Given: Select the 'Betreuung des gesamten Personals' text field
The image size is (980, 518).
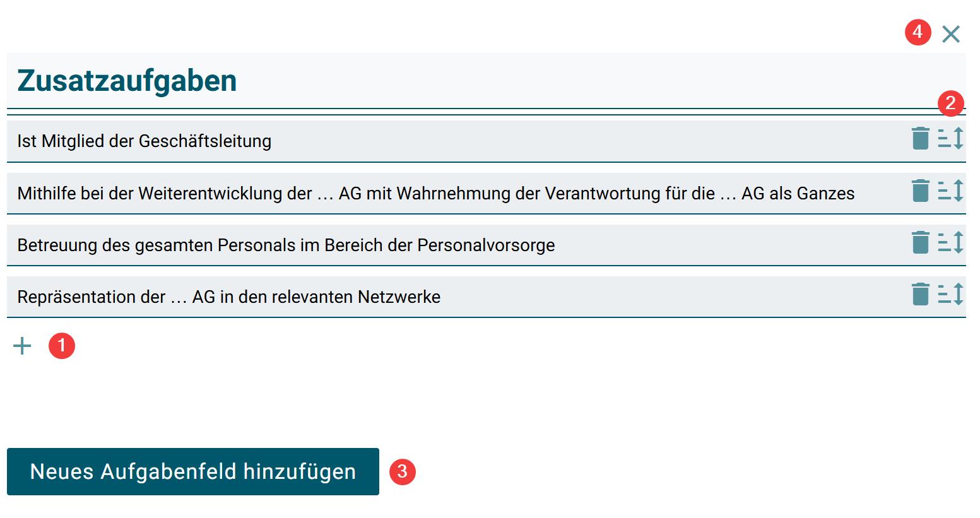Looking at the screenshot, I should (286, 245).
